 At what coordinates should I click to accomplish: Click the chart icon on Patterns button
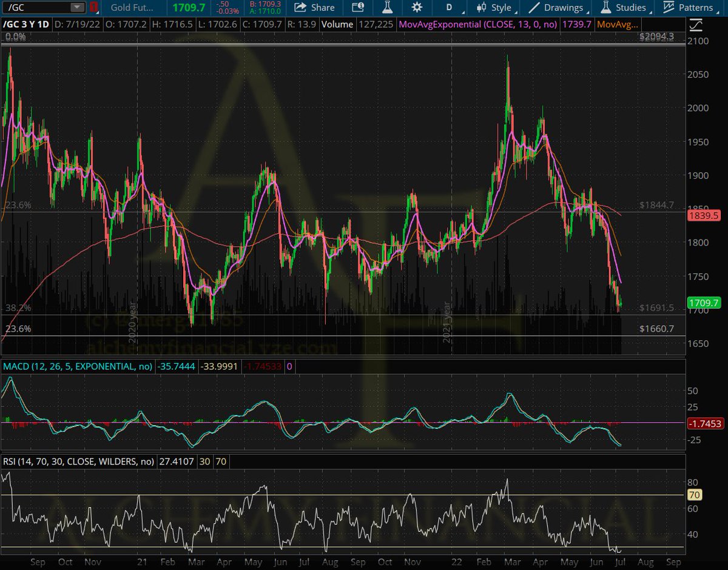669,8
